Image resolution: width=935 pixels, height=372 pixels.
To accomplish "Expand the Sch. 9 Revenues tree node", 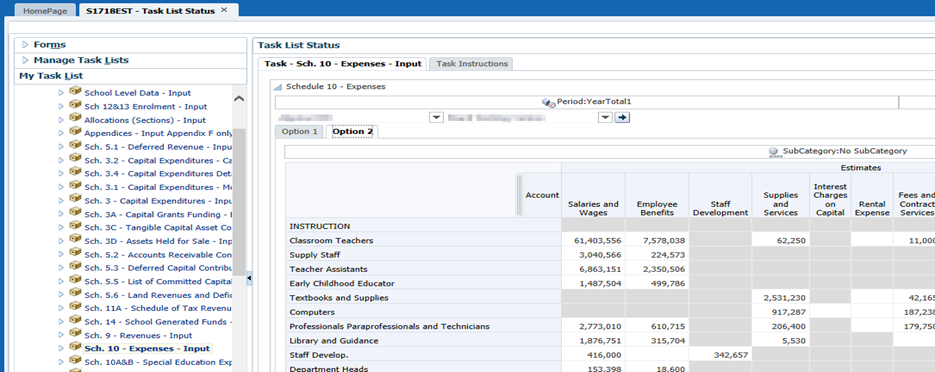I will click(61, 335).
